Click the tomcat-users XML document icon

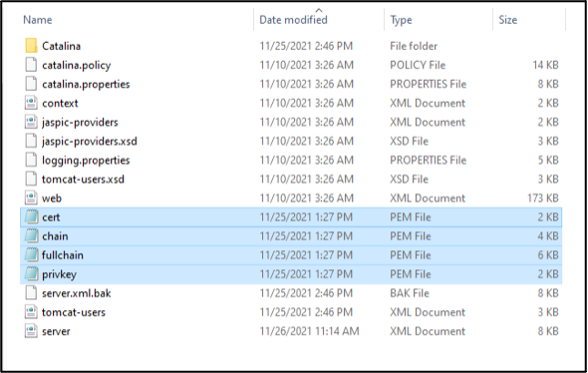32,312
